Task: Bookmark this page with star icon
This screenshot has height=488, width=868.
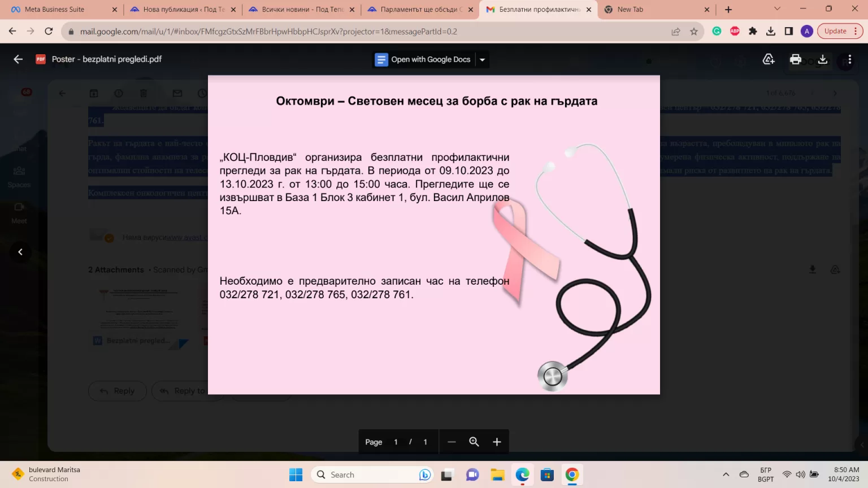Action: click(x=694, y=32)
